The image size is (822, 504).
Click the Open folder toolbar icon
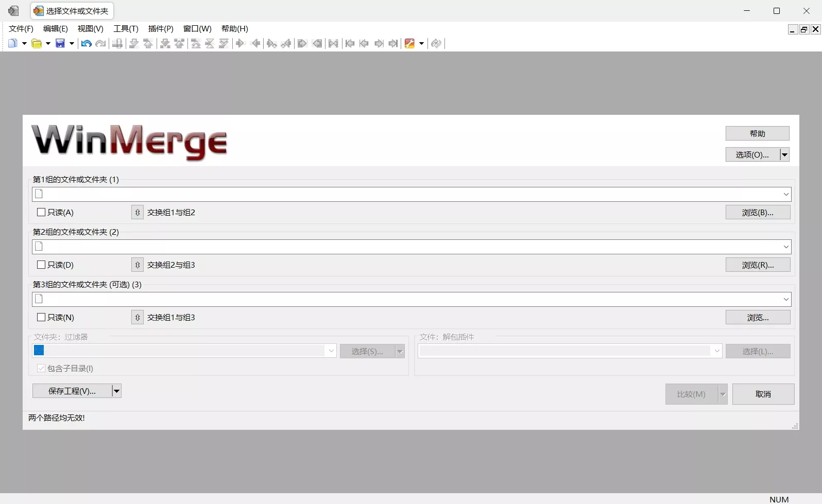(x=37, y=43)
